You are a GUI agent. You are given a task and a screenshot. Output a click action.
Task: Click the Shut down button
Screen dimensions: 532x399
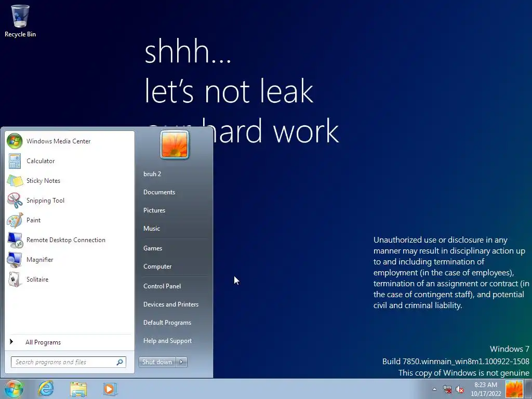[x=157, y=362]
